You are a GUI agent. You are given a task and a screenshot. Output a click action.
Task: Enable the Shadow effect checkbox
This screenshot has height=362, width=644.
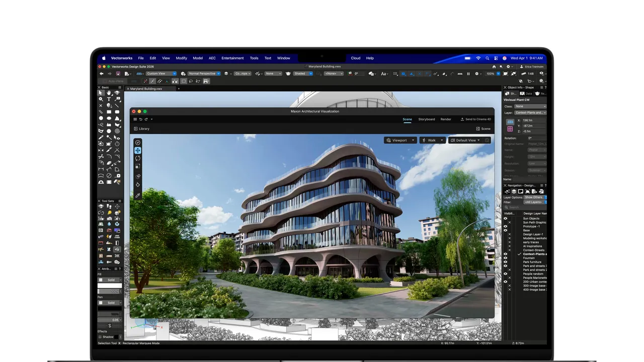click(x=100, y=337)
